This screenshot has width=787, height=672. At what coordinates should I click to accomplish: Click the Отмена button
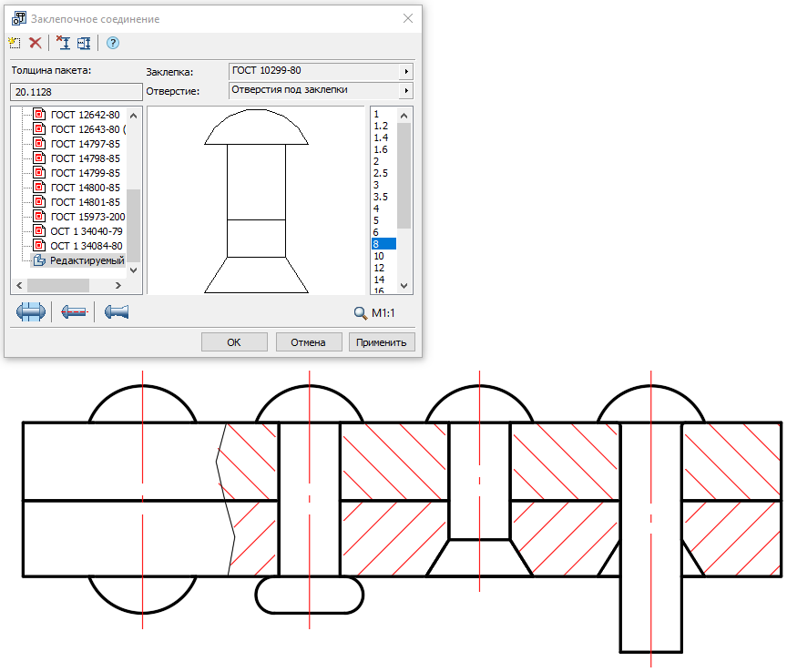click(x=309, y=342)
